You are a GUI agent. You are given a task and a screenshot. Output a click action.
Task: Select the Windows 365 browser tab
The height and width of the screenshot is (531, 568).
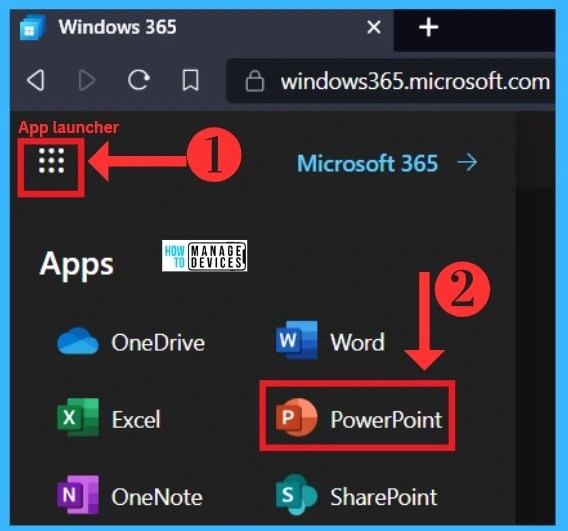coord(202,30)
